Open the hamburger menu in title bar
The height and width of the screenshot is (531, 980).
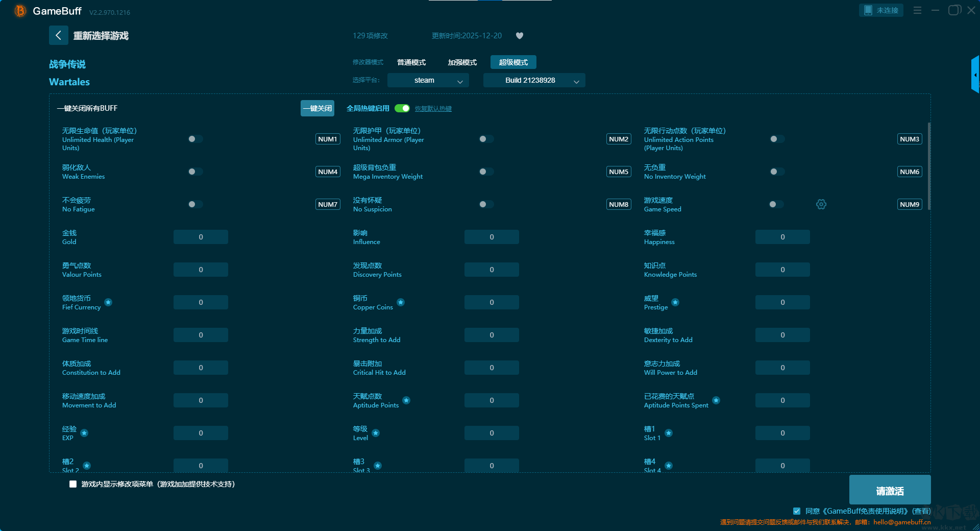(x=917, y=10)
